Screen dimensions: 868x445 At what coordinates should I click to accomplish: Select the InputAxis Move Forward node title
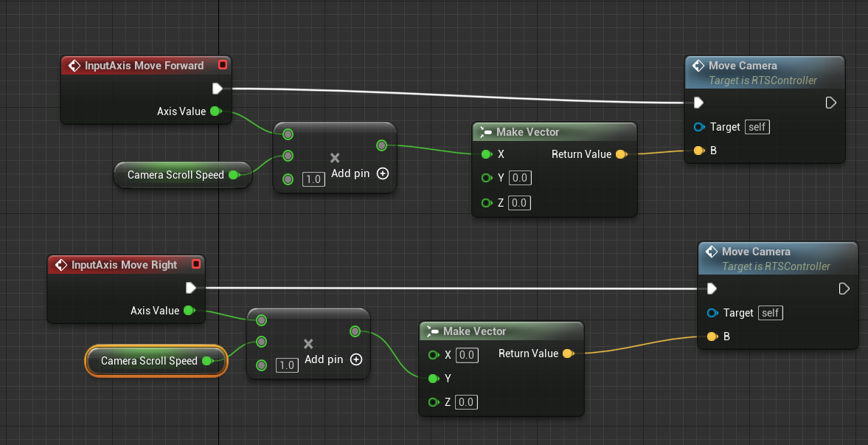click(x=144, y=66)
